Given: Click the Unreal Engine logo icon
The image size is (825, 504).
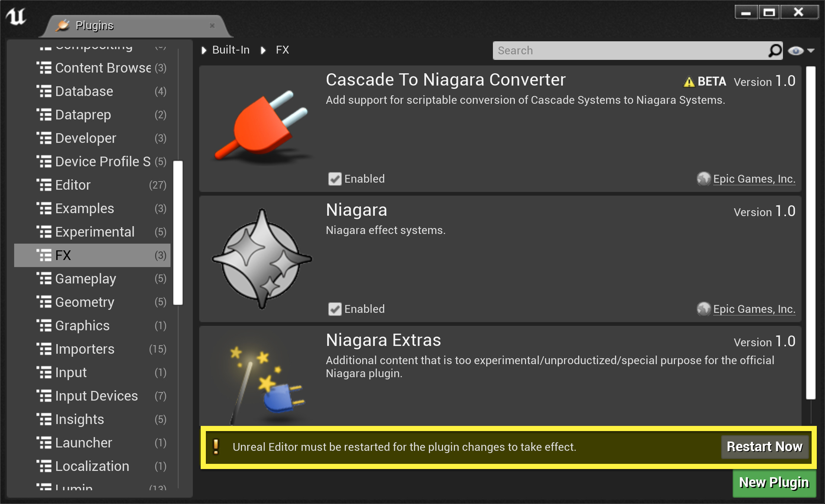Looking at the screenshot, I should click(16, 17).
